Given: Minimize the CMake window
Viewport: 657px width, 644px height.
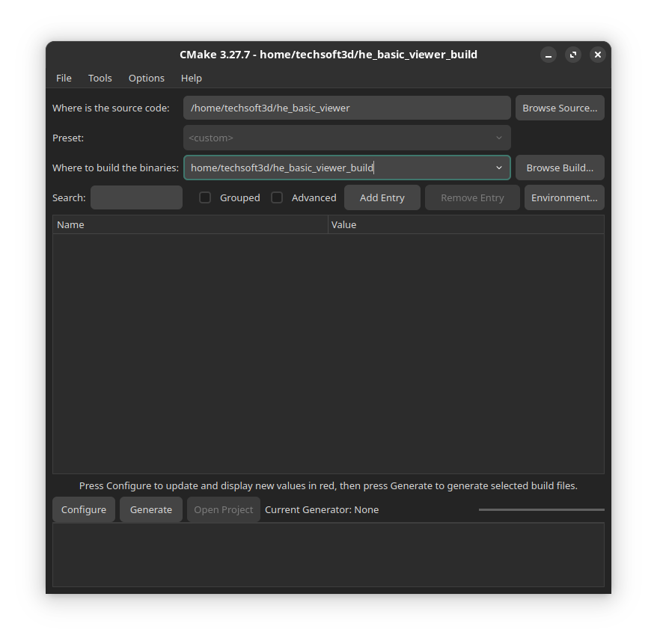Looking at the screenshot, I should 548,55.
